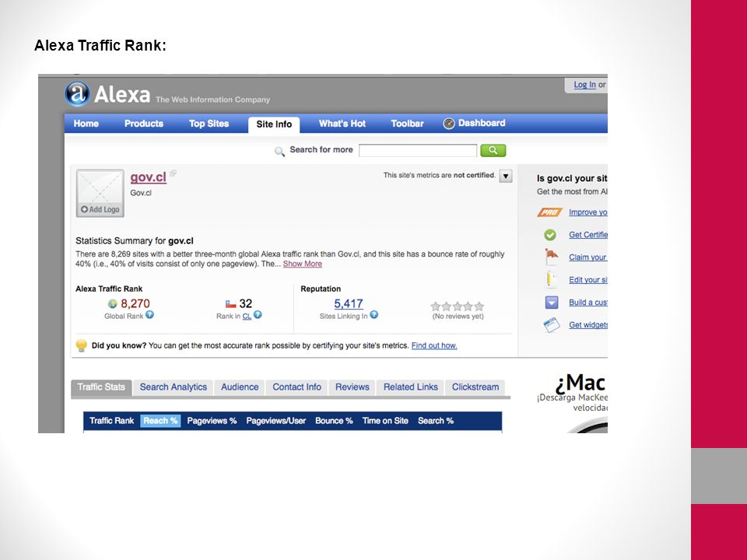Click the Search for more input field
This screenshot has height=560, width=747.
pos(418,150)
